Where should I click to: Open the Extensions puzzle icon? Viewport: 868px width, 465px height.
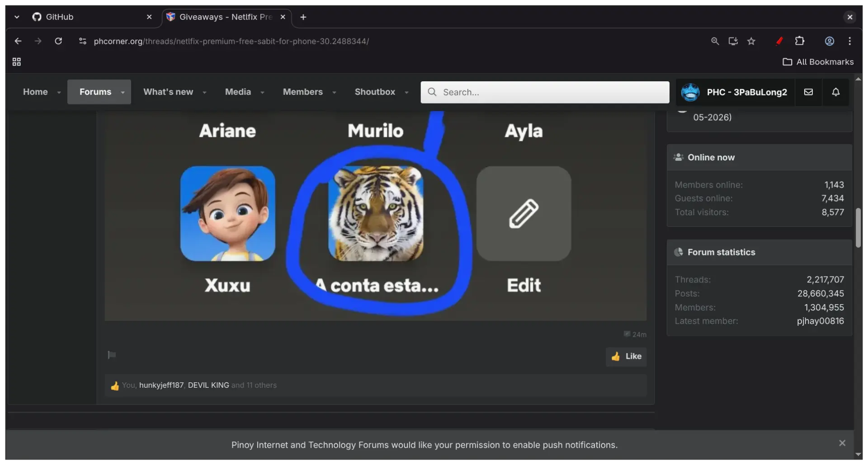tap(800, 41)
